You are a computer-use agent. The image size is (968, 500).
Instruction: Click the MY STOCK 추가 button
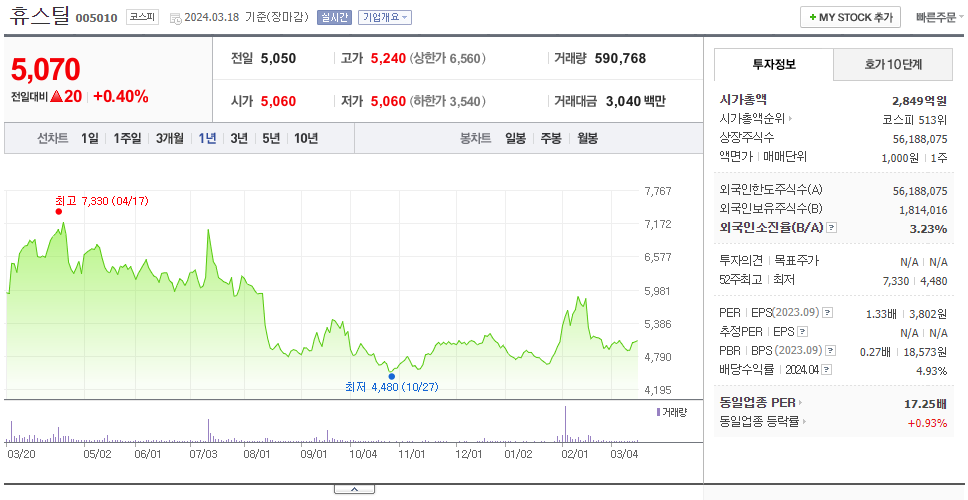coord(850,17)
